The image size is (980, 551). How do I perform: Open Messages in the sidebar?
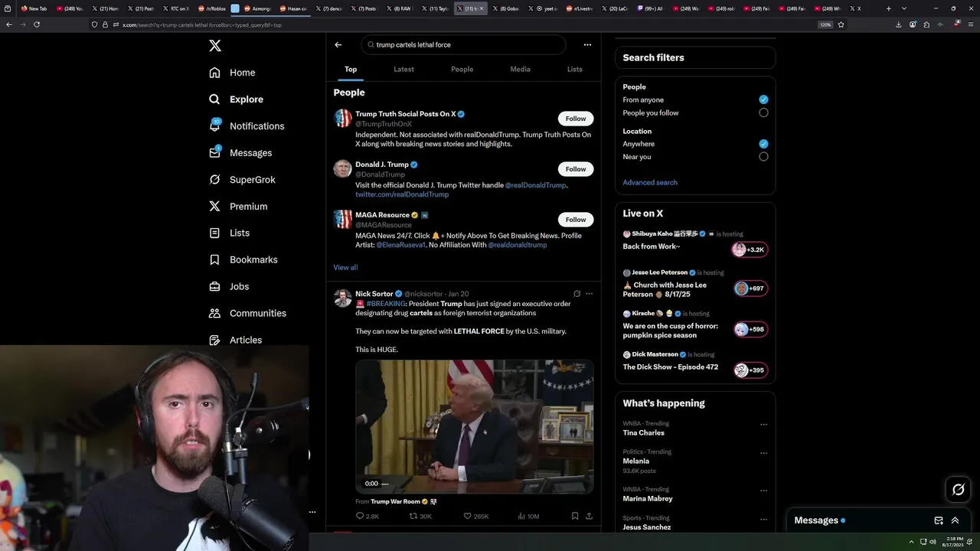[240, 153]
